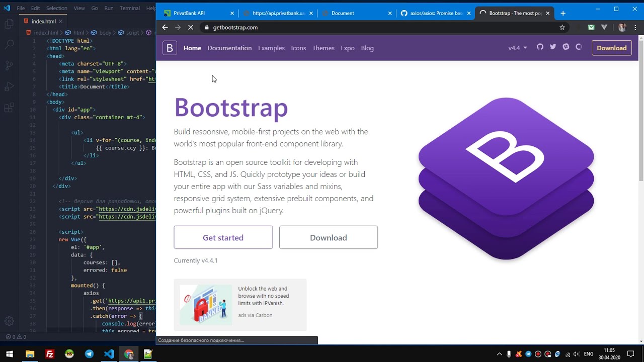The image size is (644, 362).
Task: Switch to axios/axios GitHub tab
Action: [435, 13]
